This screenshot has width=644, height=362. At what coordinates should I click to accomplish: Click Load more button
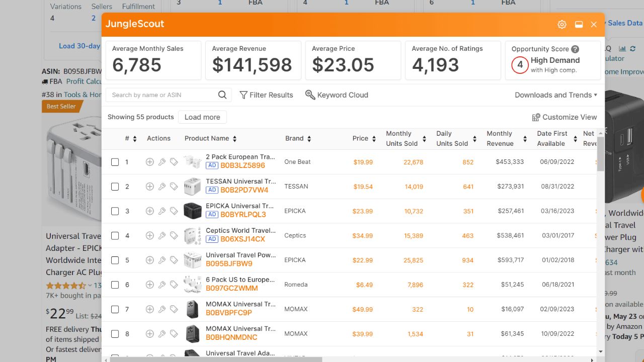[x=202, y=117]
